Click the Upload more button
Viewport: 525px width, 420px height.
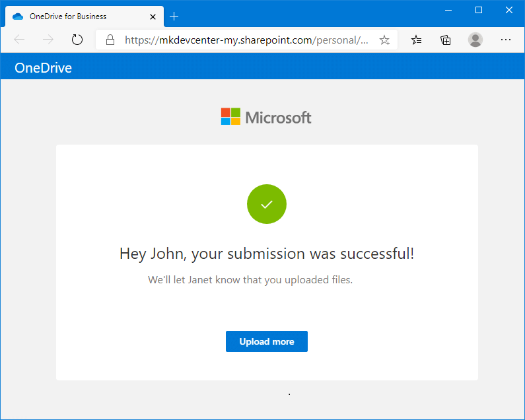(267, 341)
